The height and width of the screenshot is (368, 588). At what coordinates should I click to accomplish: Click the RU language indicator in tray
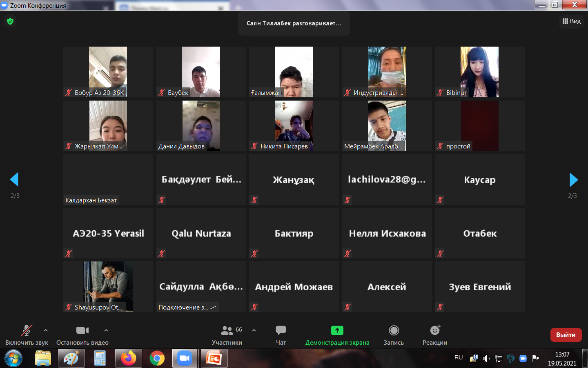click(459, 358)
